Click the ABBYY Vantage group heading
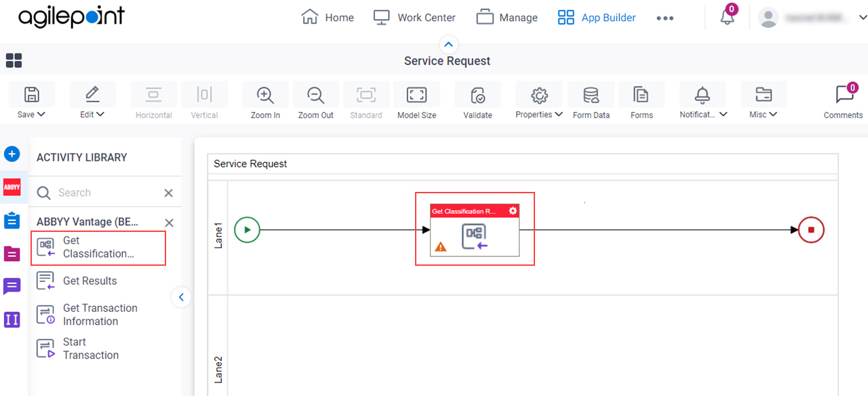The height and width of the screenshot is (396, 868). click(87, 222)
